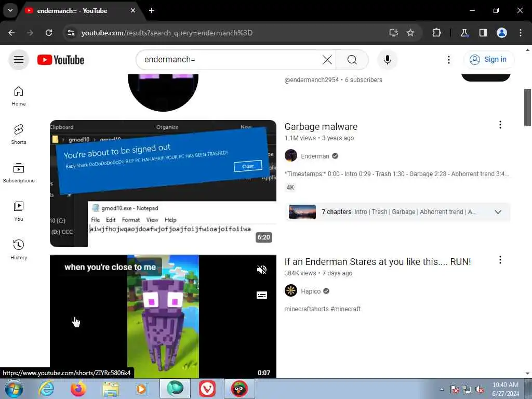The height and width of the screenshot is (399, 532).
Task: Open the Windows Start button
Action: tap(14, 389)
